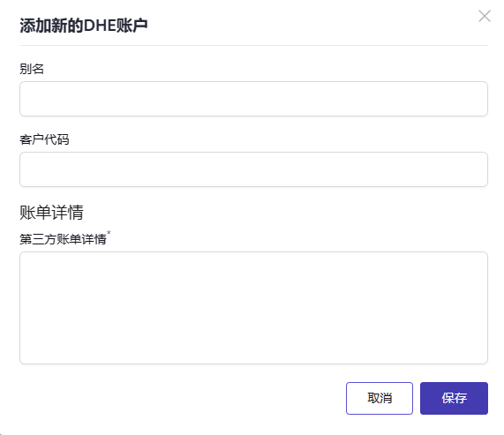Screen dimensions: 504x435
Task: Click the purple 保存 button at the bottom
Action: tap(454, 398)
